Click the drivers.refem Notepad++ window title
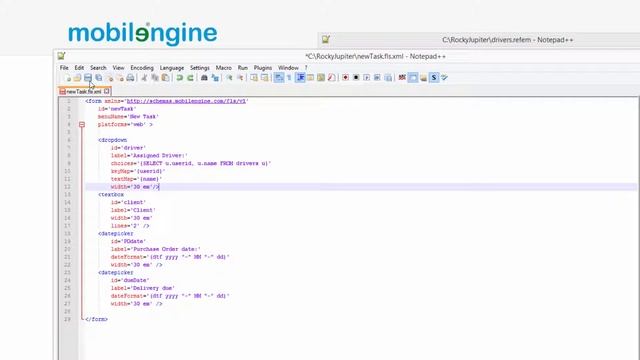 (x=507, y=40)
